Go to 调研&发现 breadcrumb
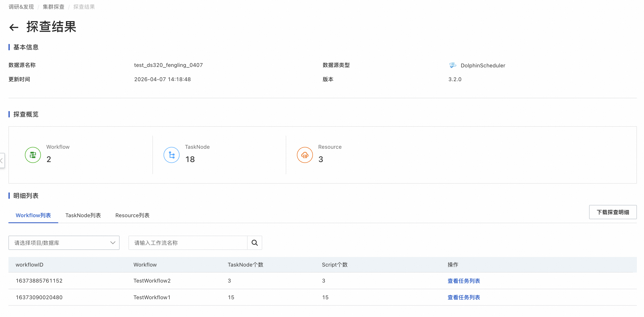This screenshot has width=644, height=317. click(x=21, y=7)
